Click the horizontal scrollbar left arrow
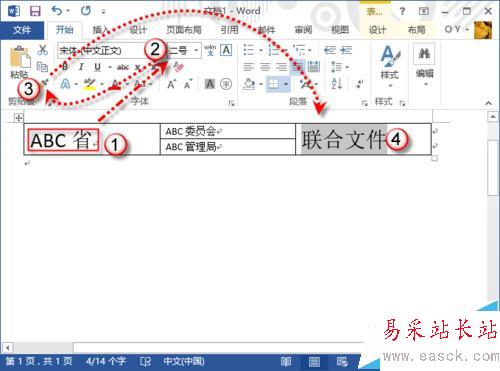The image size is (500, 371). (x=7, y=348)
